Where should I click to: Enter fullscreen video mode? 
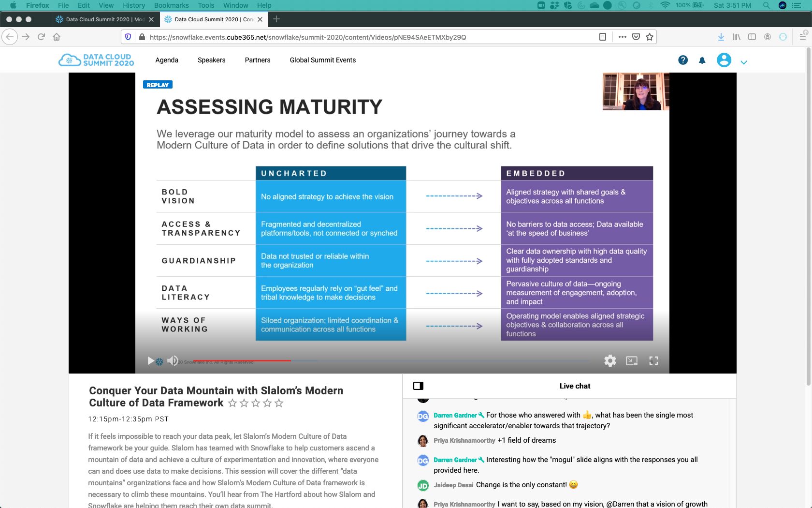point(653,360)
